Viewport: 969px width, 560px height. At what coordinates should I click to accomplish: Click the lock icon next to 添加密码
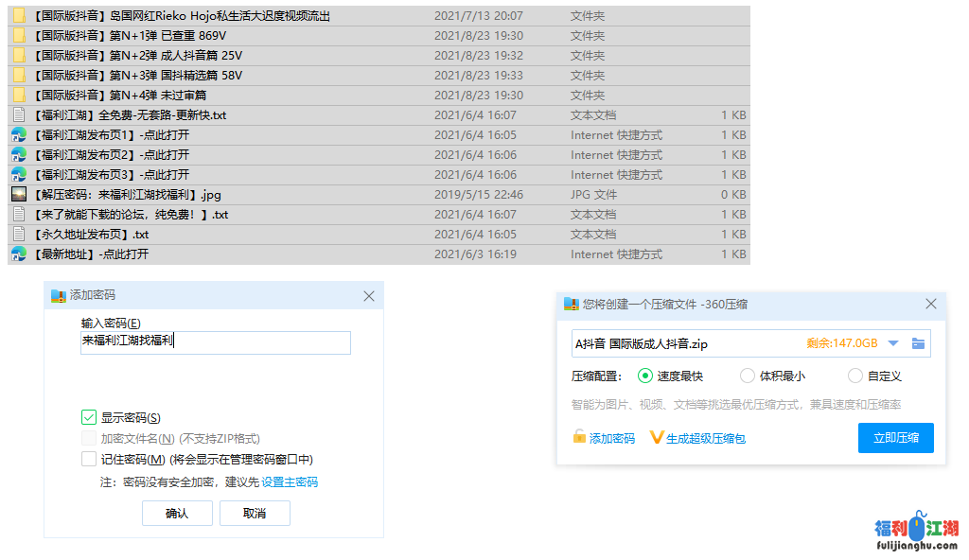pos(579,438)
